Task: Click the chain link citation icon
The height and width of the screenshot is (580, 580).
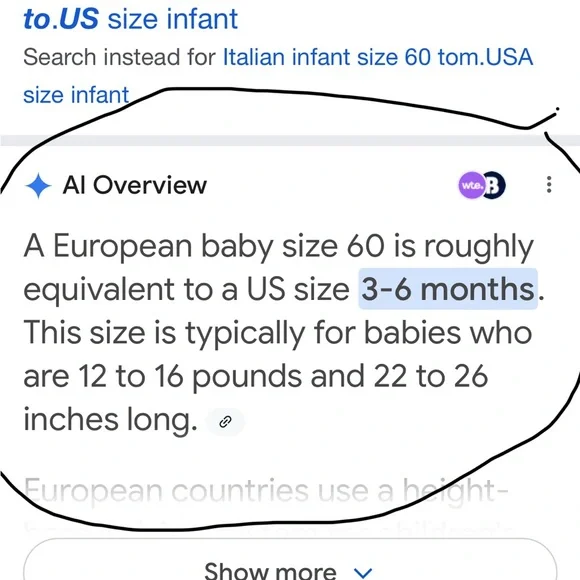Action: [x=225, y=422]
